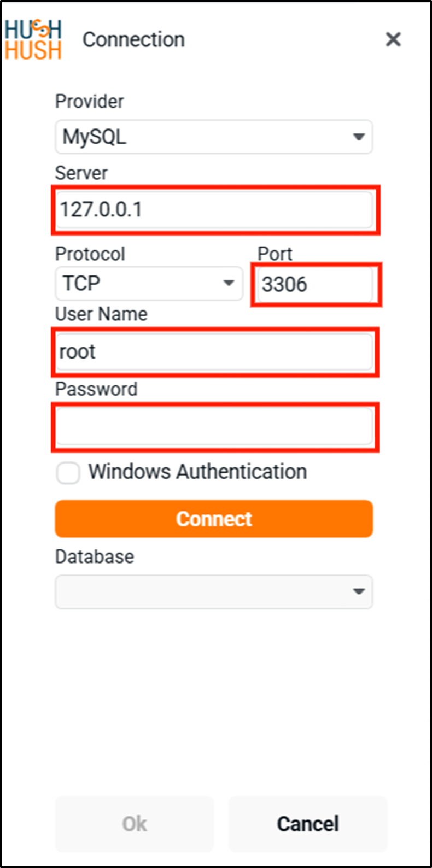
Task: Click the Database dropdown arrow icon
Action: [359, 591]
